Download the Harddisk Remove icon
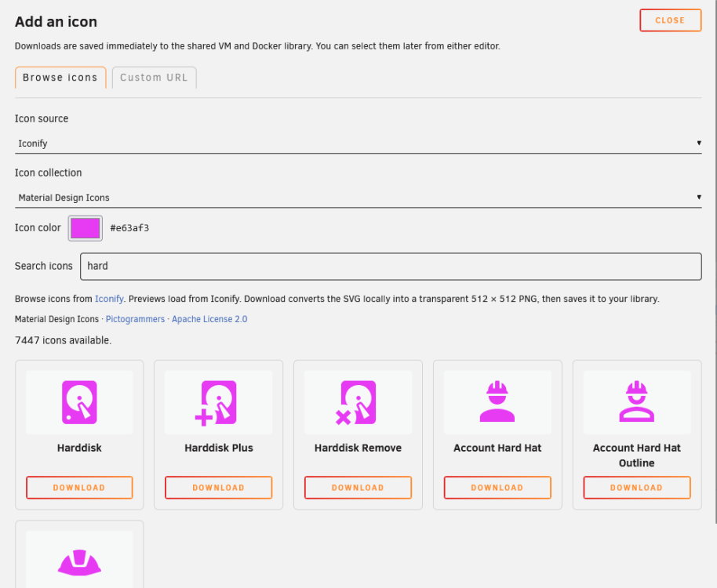This screenshot has width=717, height=588. pos(358,488)
